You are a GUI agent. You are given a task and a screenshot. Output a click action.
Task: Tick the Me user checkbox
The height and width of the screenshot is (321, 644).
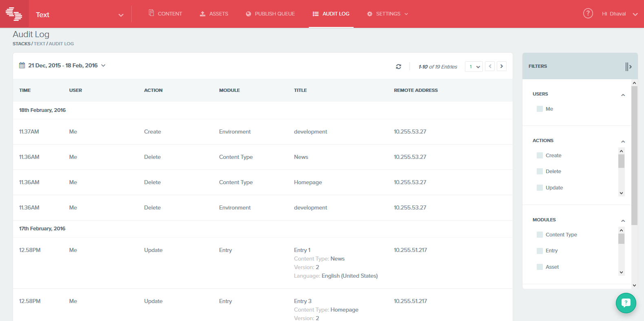pos(540,109)
